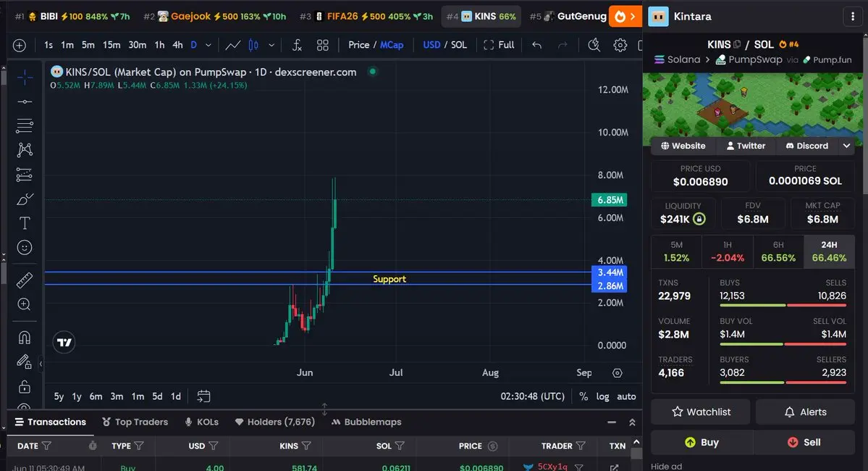Switch chart currency to SOL
This screenshot has height=471, width=868.
click(x=458, y=45)
